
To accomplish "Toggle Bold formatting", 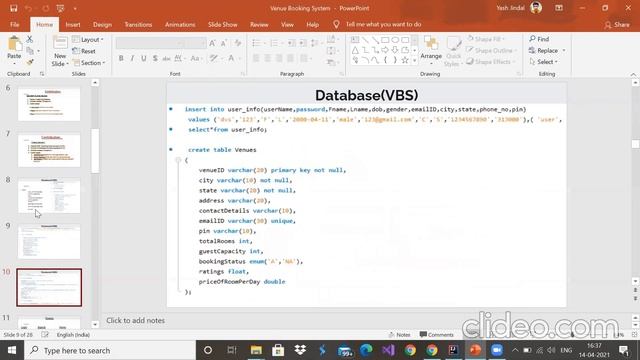I will coord(121,58).
